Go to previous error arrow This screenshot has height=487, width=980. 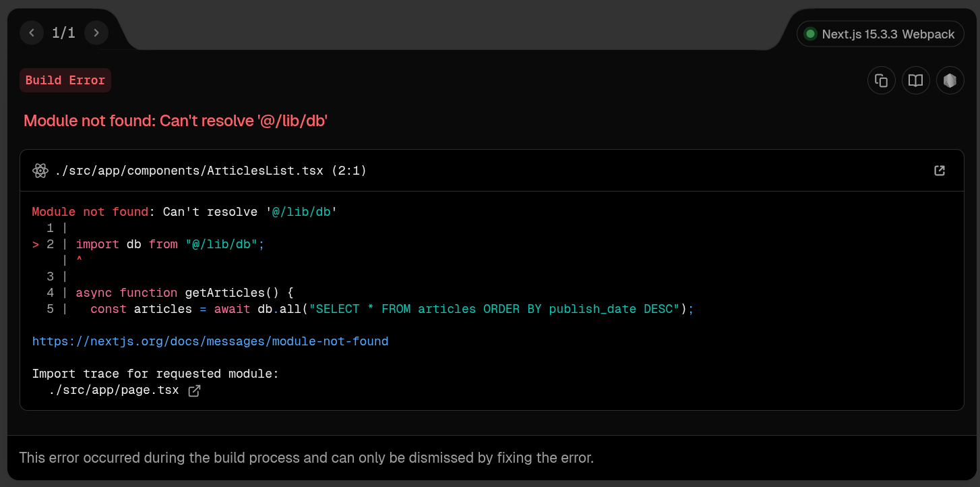pos(32,32)
